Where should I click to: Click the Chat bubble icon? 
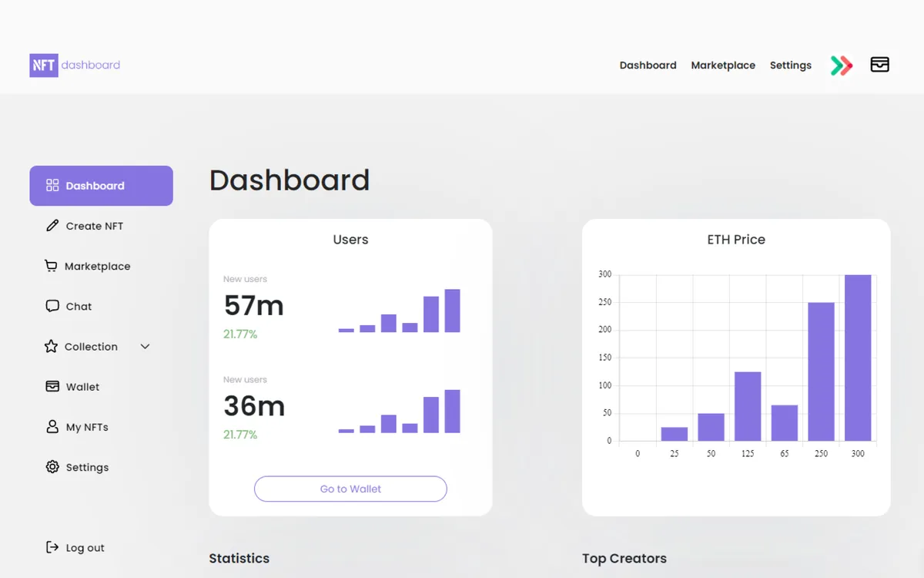point(52,306)
